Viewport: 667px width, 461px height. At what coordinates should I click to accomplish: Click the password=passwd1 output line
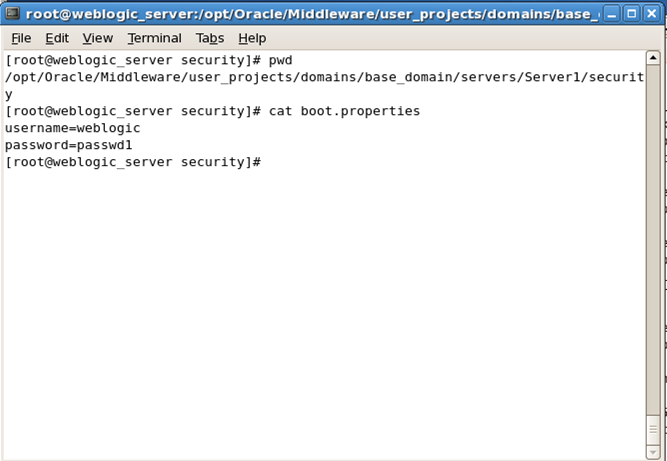[x=68, y=145]
